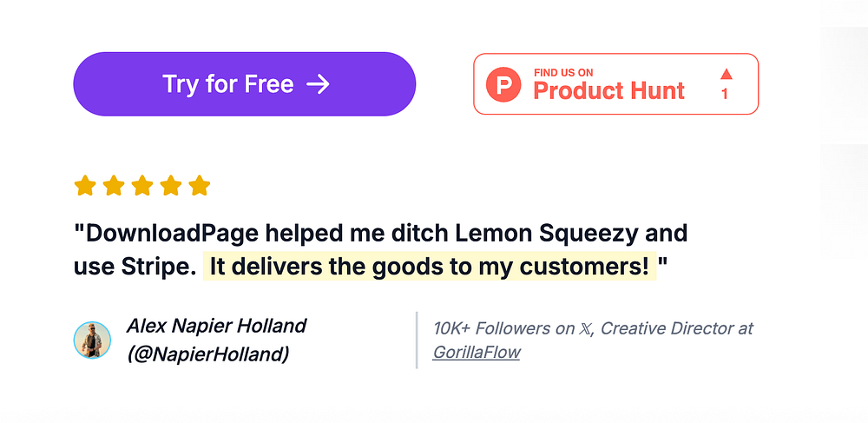The height and width of the screenshot is (423, 868).
Task: Click the Creative Director at text
Action: [x=677, y=328]
